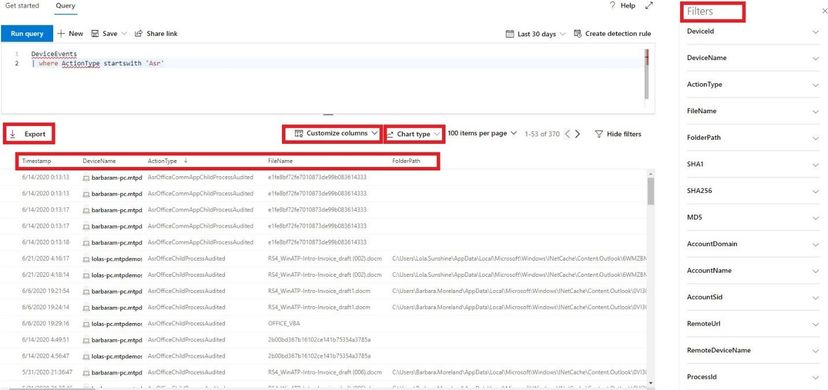Click the 1-53 of 370 result count
The width and height of the screenshot is (828, 390).
542,134
